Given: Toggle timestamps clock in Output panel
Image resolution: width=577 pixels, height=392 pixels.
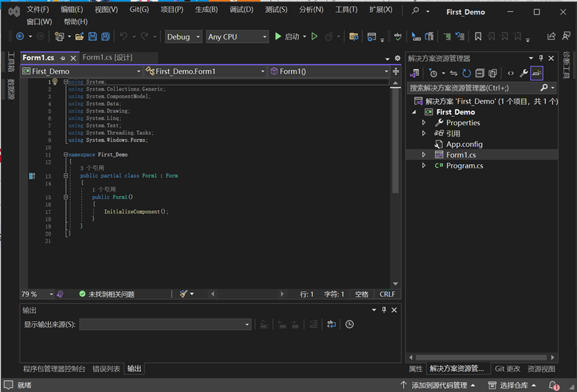Looking at the screenshot, I should tap(350, 325).
